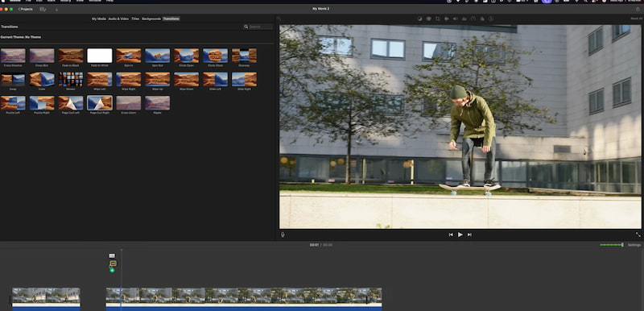Select the Page Curl Right transition
This screenshot has width=644, height=311.
point(99,102)
